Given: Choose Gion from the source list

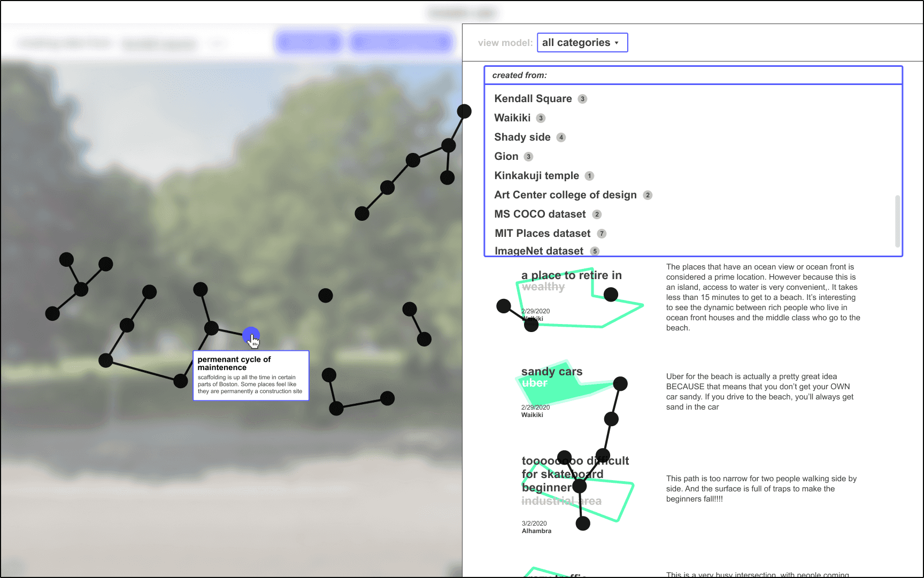Looking at the screenshot, I should [x=506, y=156].
